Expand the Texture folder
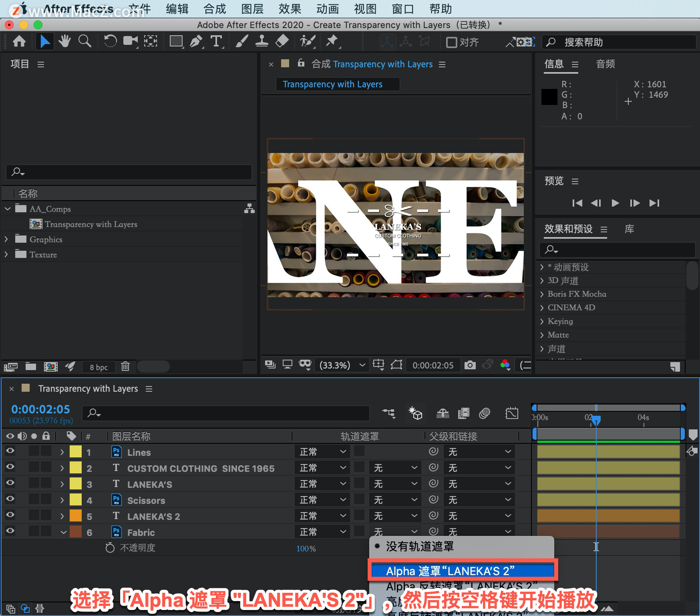This screenshot has width=700, height=616. tap(6, 254)
